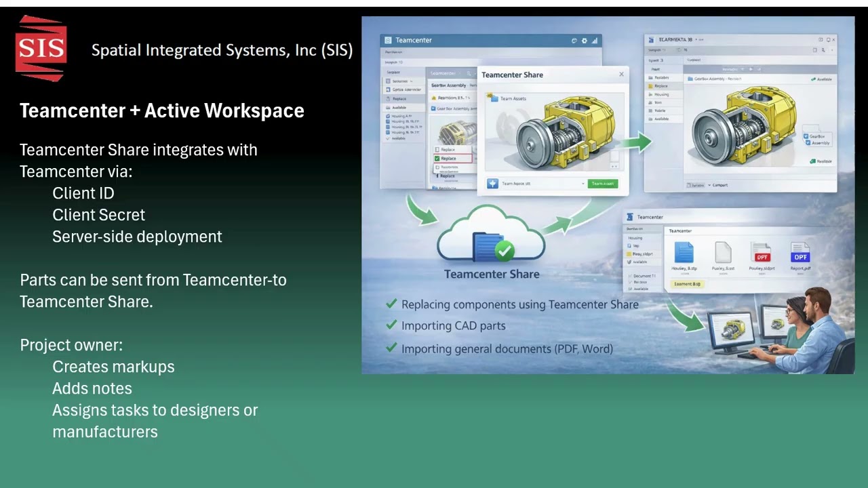
Task: Click the green Team Asset button
Action: coord(602,184)
